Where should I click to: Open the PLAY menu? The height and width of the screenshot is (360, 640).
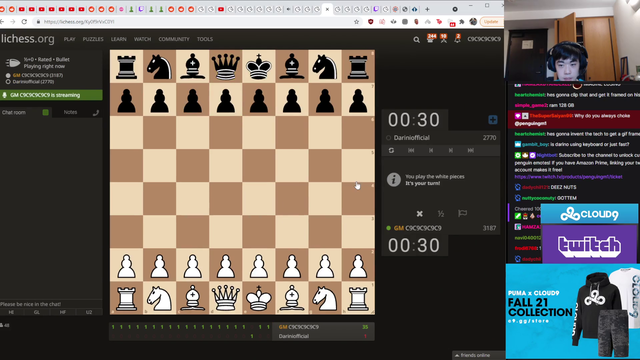(x=69, y=39)
